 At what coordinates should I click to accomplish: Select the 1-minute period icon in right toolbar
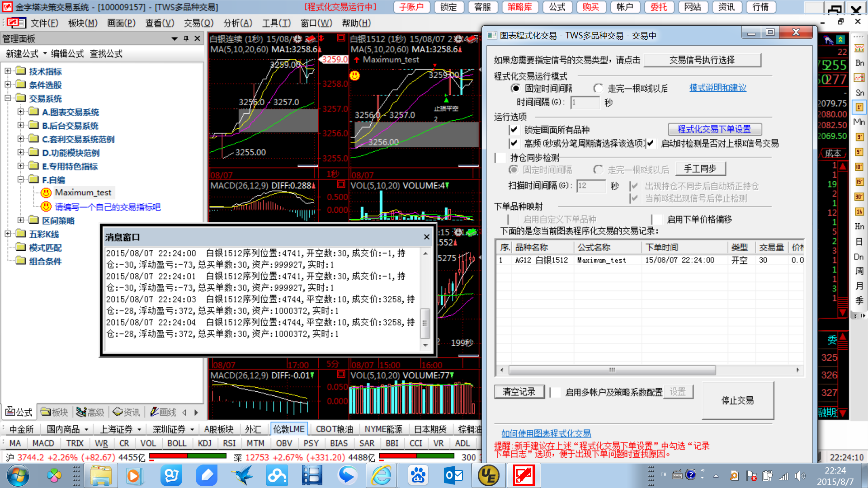859,107
